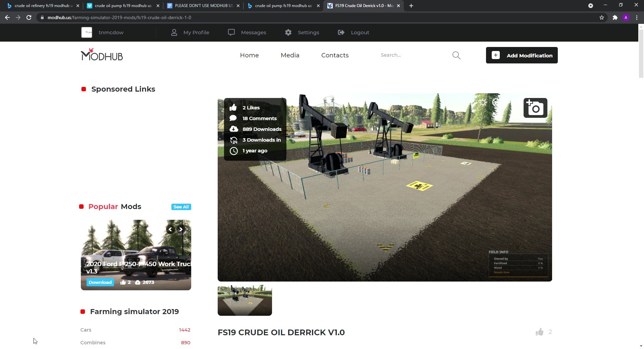Go to Home navigation link
The image size is (644, 349).
(x=249, y=55)
